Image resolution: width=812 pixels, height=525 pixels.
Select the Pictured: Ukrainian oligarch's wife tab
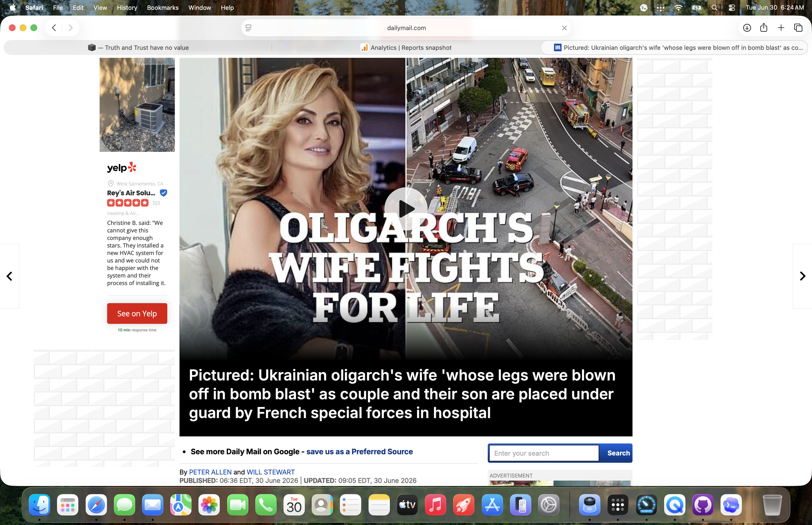point(674,48)
